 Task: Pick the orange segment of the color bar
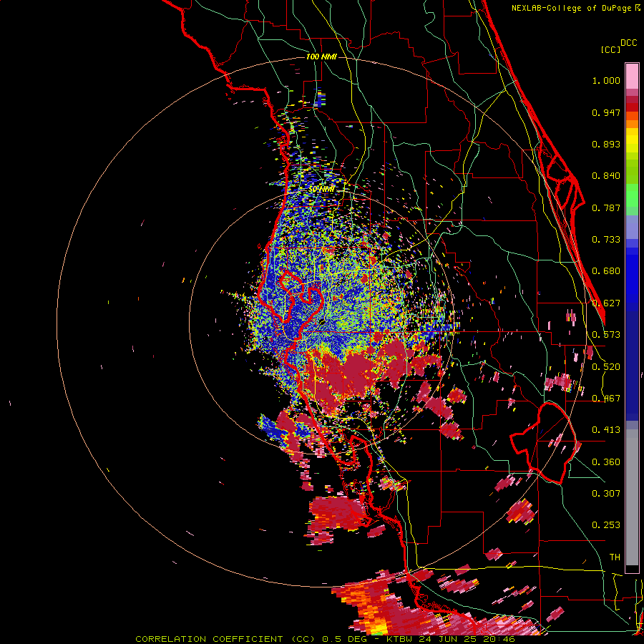coord(632,124)
